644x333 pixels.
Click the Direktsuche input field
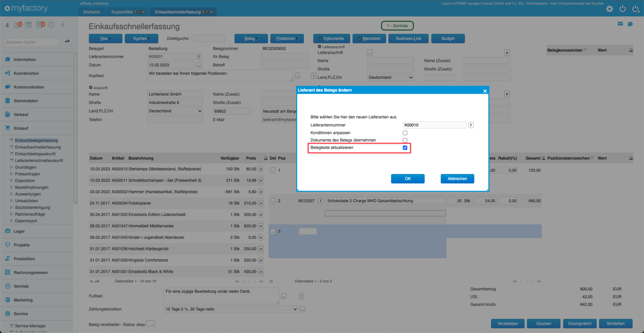(x=208, y=39)
